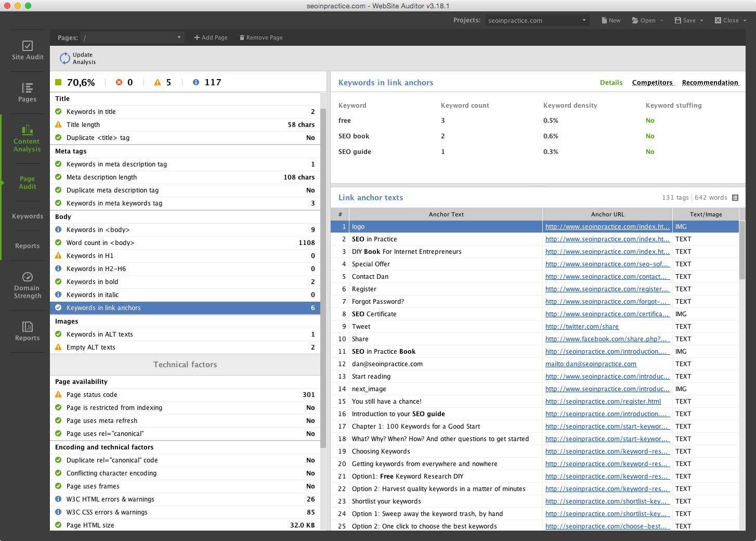
Task: Expand the Pages dropdown selector
Action: pos(178,37)
